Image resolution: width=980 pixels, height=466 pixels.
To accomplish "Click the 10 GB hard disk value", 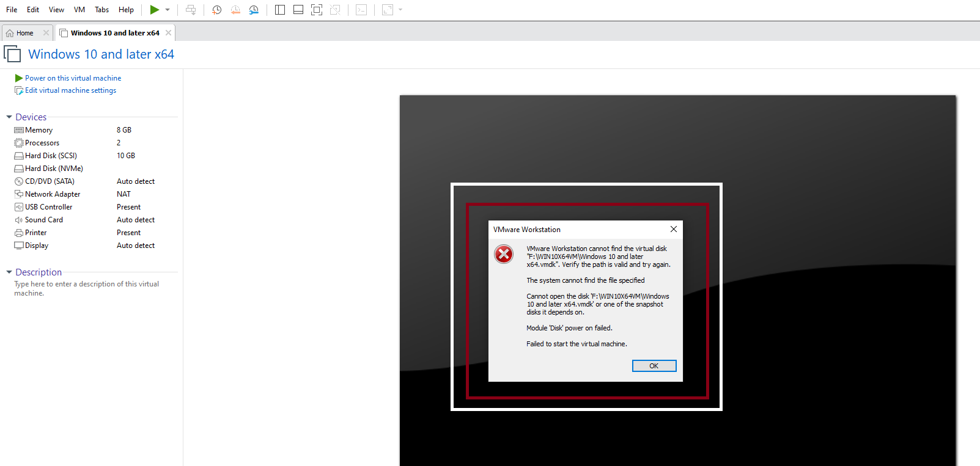I will 126,156.
